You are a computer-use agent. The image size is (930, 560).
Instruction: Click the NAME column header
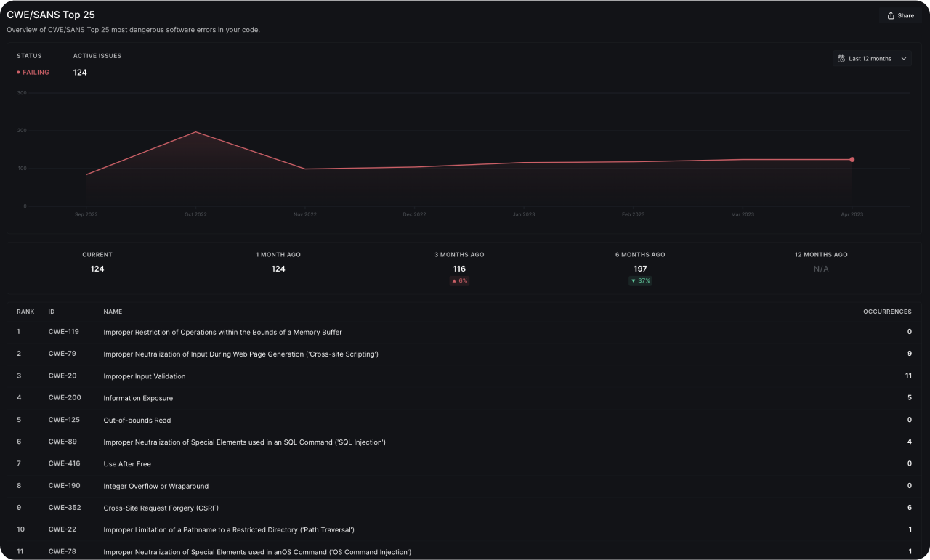coord(113,312)
